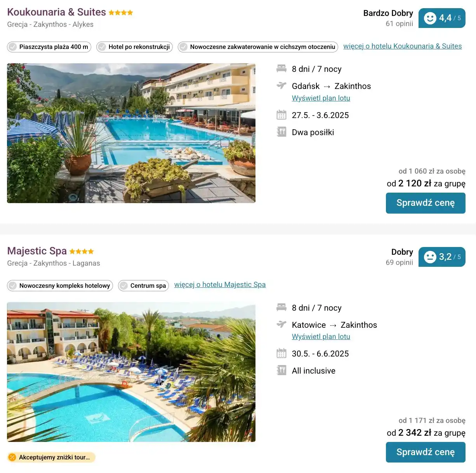Click the checkmark in Nowoczesny kompleks hotelowy chip
Screen dimensions: 476x473
(x=13, y=285)
